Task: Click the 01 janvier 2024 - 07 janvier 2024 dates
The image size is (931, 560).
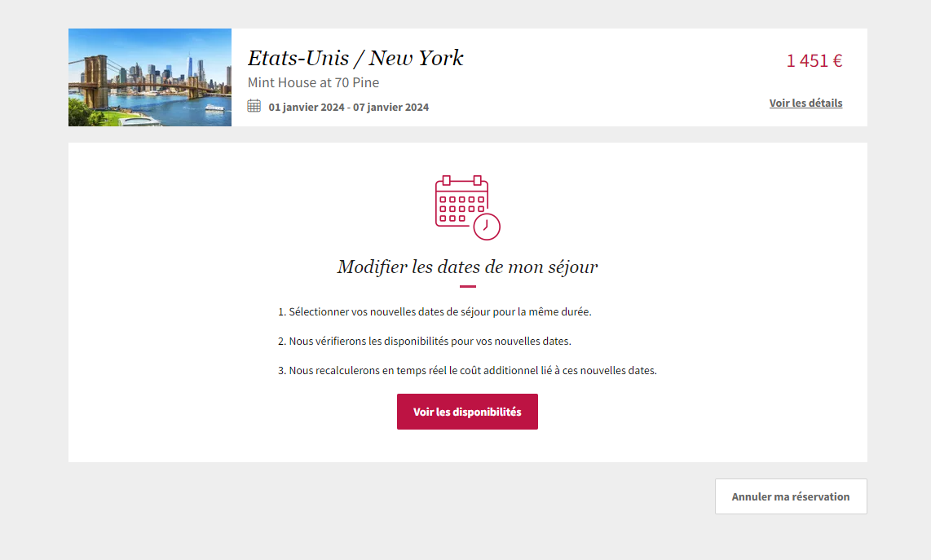Action: click(349, 107)
